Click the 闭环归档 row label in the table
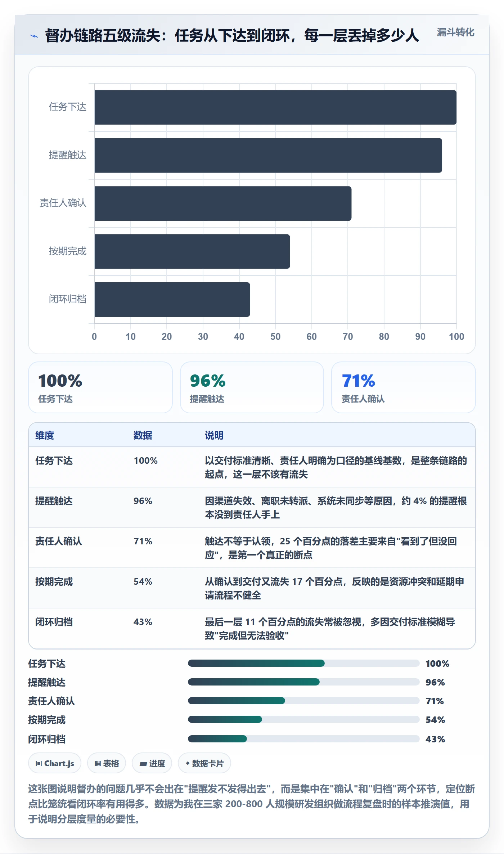The image size is (504, 854). point(54,622)
